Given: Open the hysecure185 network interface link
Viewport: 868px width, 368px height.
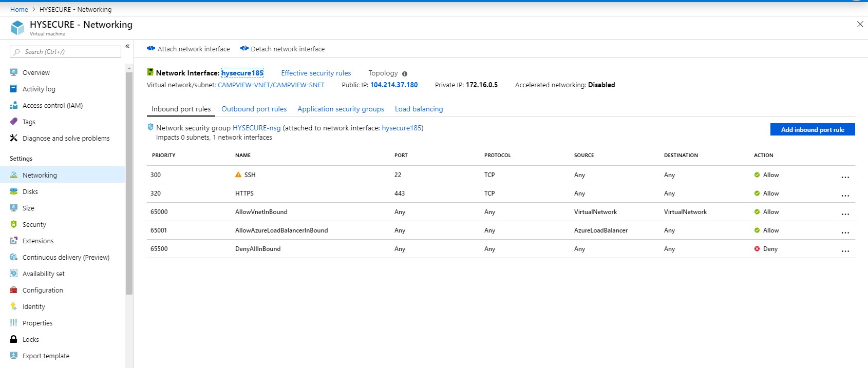Looking at the screenshot, I should [242, 73].
